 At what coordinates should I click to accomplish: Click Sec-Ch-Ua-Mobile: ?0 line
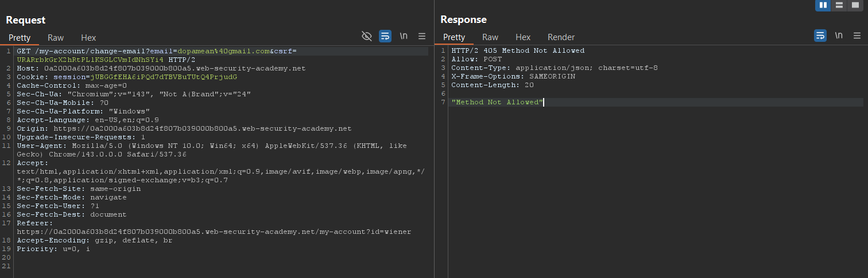[63, 103]
